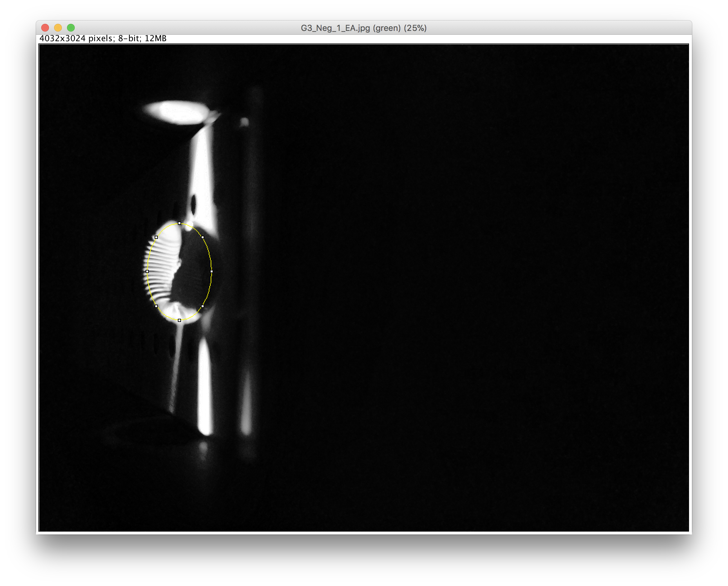Click the G3_Neg_1_EA.jpg (green) window title

tap(364, 28)
